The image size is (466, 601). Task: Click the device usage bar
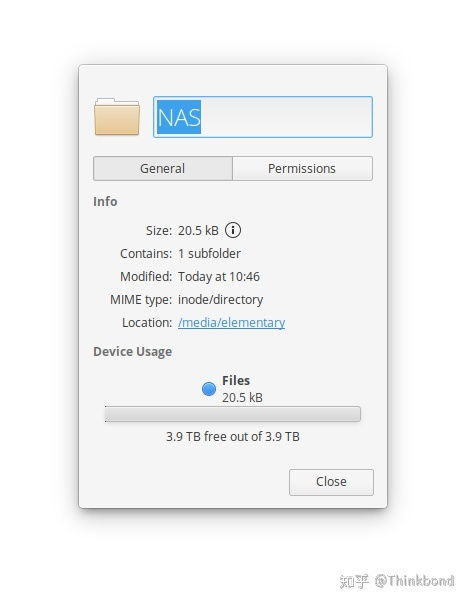point(233,414)
